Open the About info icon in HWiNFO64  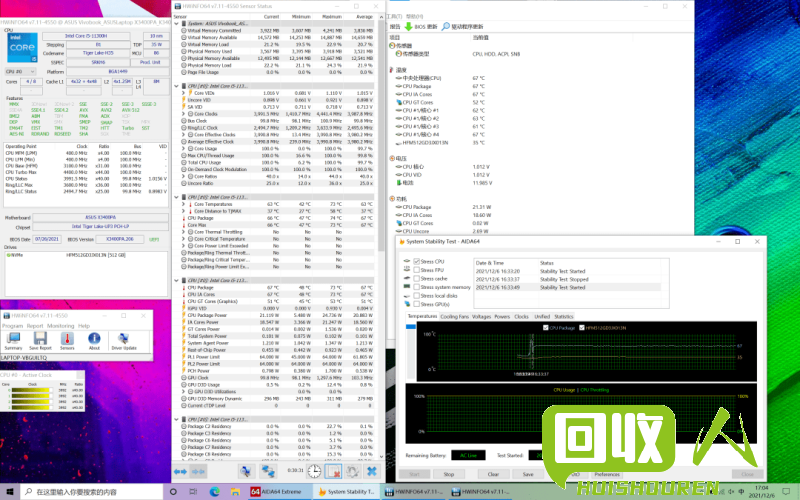tap(94, 340)
